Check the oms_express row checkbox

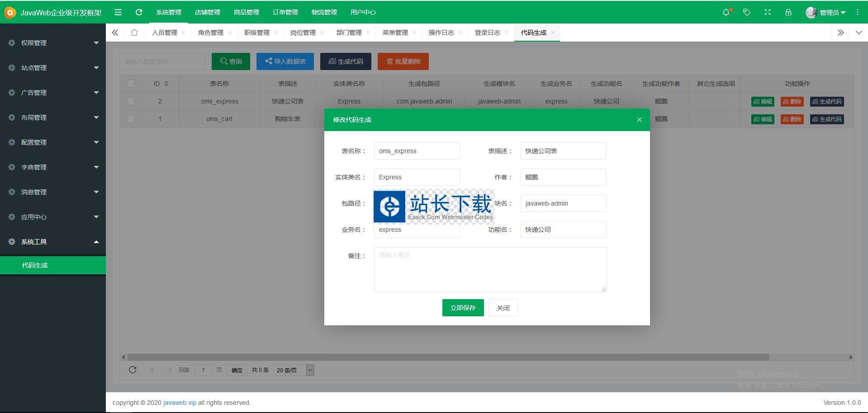[131, 101]
